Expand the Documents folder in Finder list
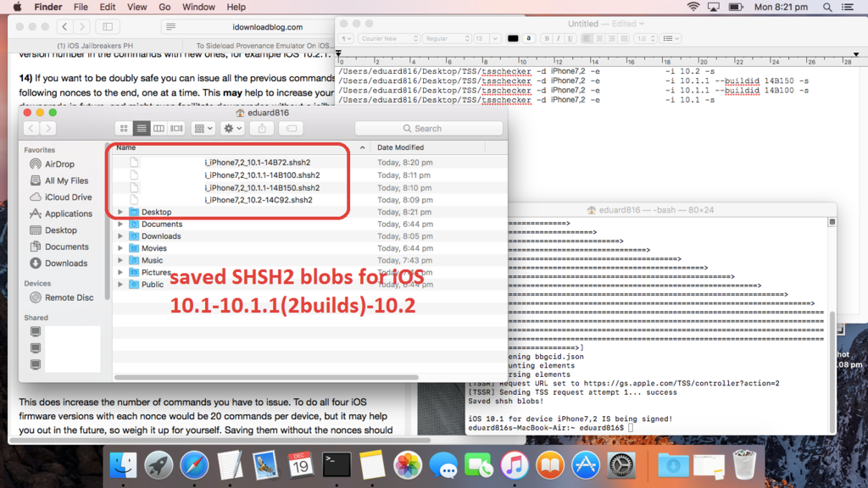The width and height of the screenshot is (868, 488). (120, 224)
